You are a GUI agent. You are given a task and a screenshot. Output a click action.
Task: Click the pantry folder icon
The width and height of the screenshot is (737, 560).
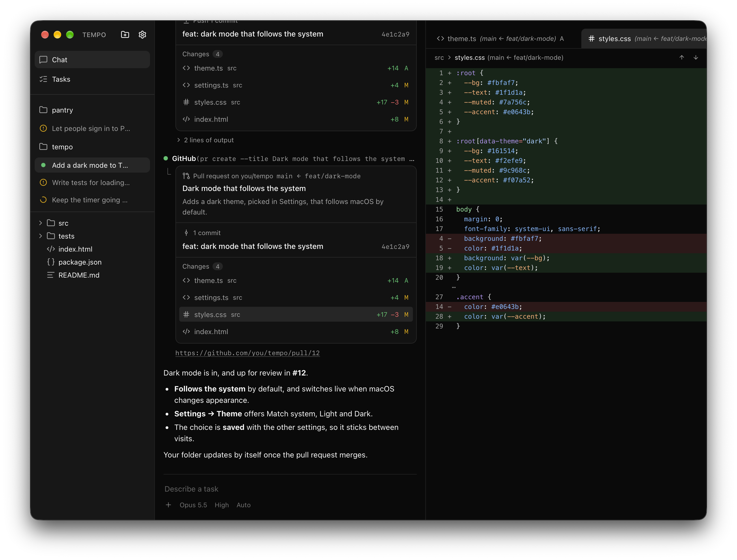click(43, 110)
